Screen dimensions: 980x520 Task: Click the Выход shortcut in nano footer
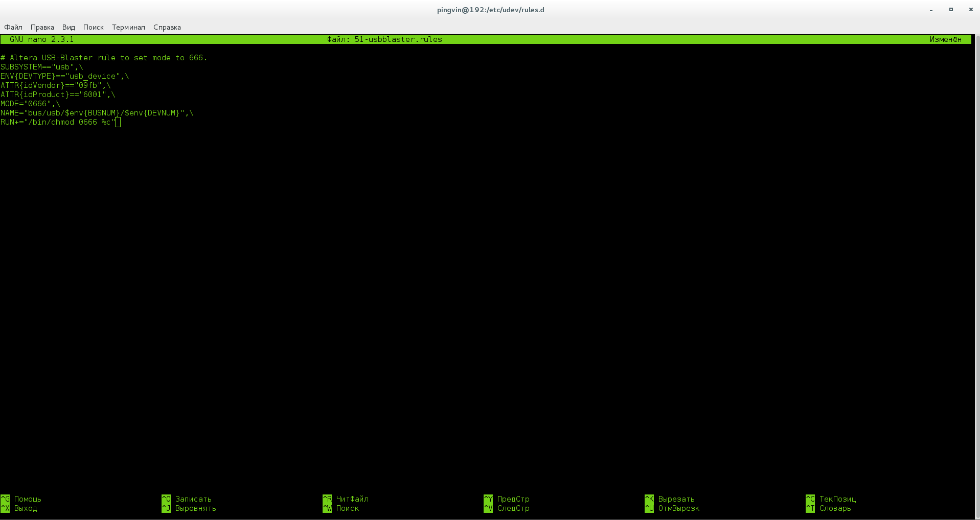(26, 508)
